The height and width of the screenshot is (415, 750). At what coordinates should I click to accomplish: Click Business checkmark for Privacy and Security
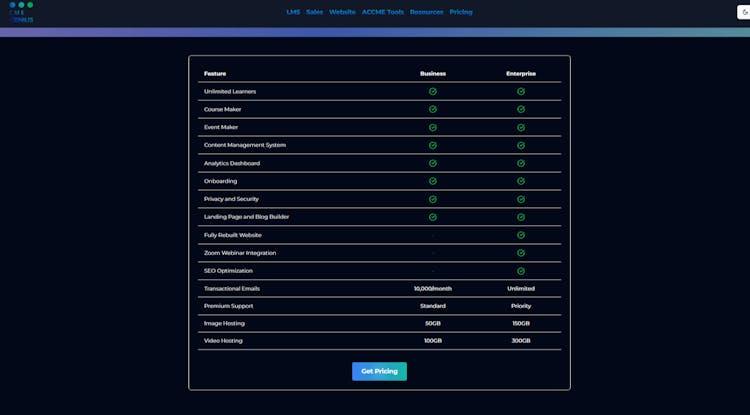pyautogui.click(x=433, y=199)
